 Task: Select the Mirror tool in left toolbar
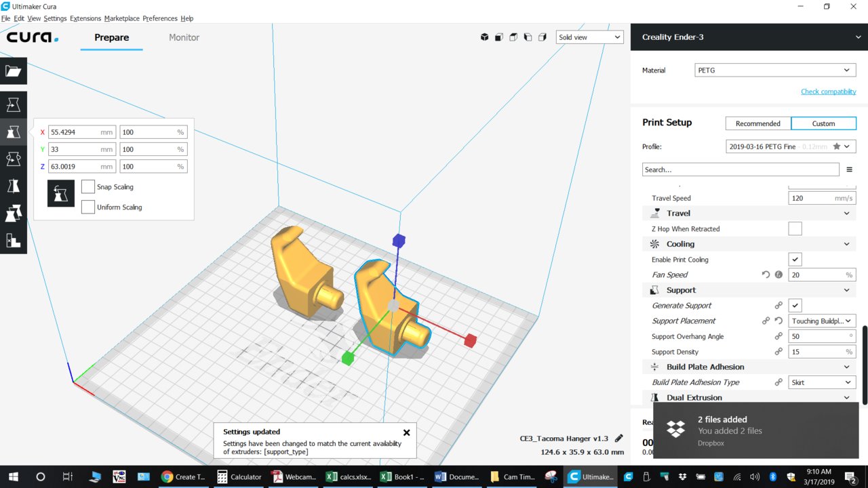(x=13, y=186)
